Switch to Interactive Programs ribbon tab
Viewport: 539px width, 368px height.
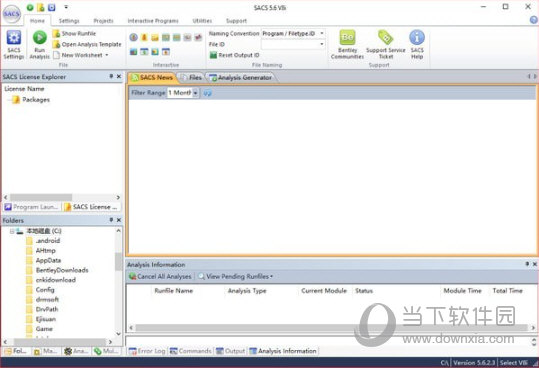click(153, 21)
